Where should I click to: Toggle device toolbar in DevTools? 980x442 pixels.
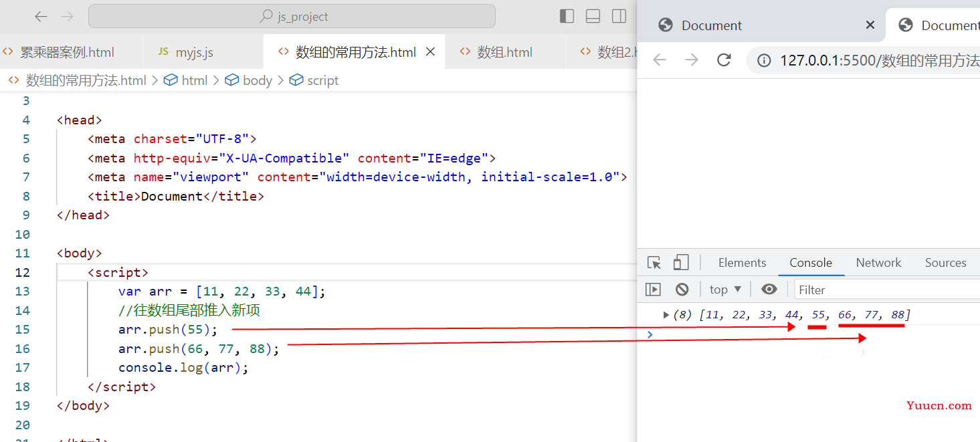[681, 263]
